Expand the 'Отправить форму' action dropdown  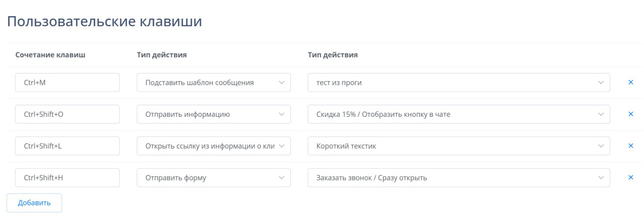213,178
